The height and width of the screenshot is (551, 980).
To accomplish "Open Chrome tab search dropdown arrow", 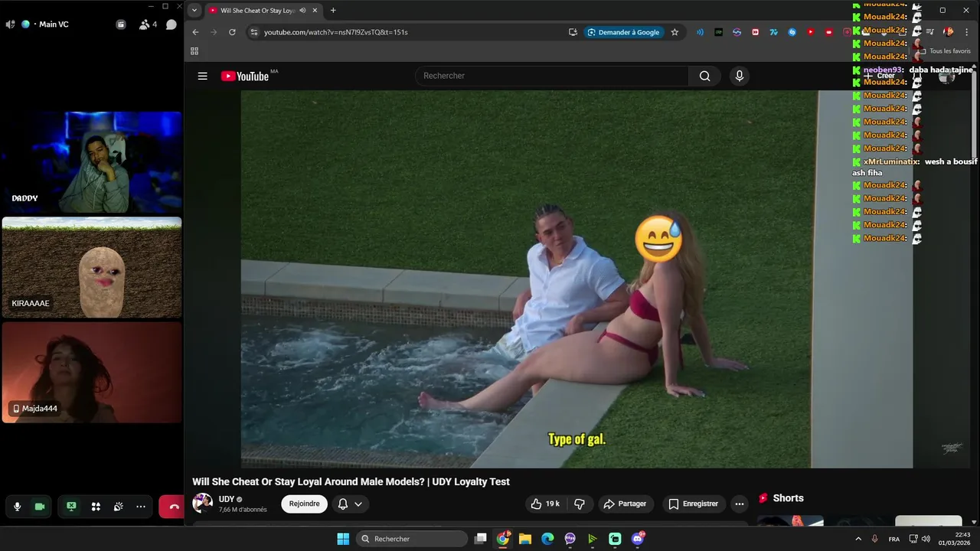I will pos(194,11).
